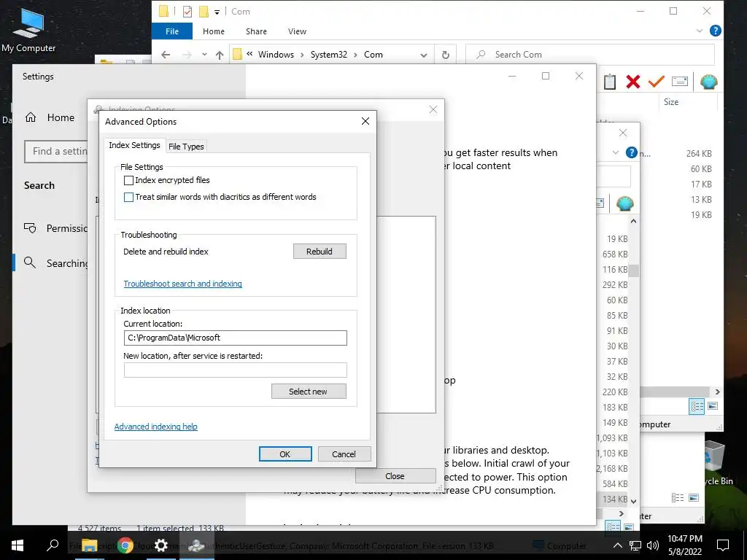Click Rebuild index button
Screen dimensions: 747x560
[x=320, y=252]
